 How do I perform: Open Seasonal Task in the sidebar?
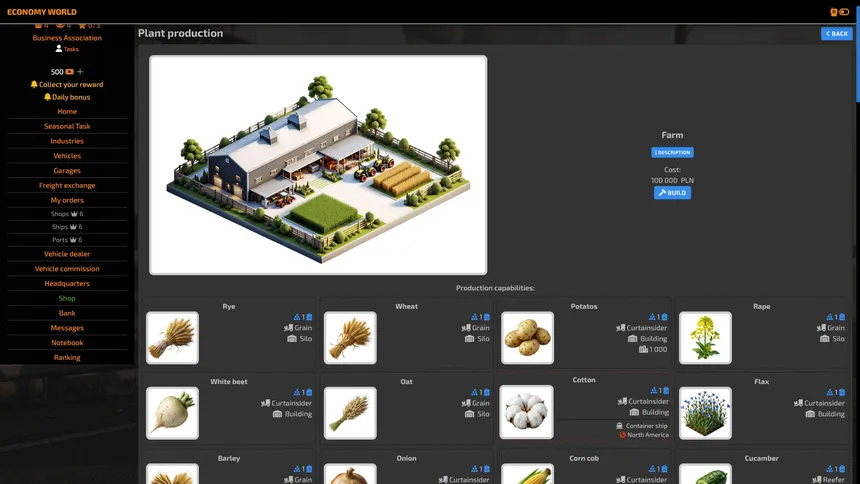click(67, 126)
